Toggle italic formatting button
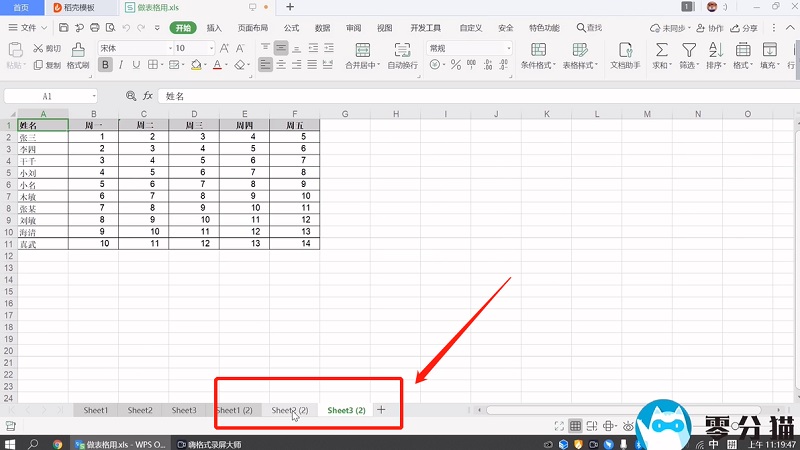The width and height of the screenshot is (800, 450). point(121,65)
